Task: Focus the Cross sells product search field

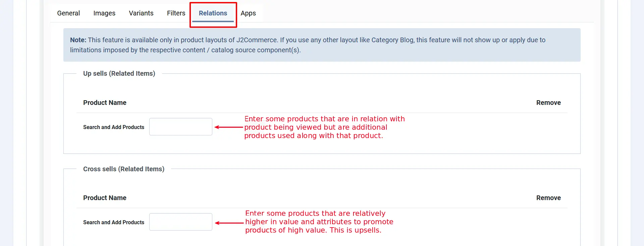Action: tap(181, 222)
